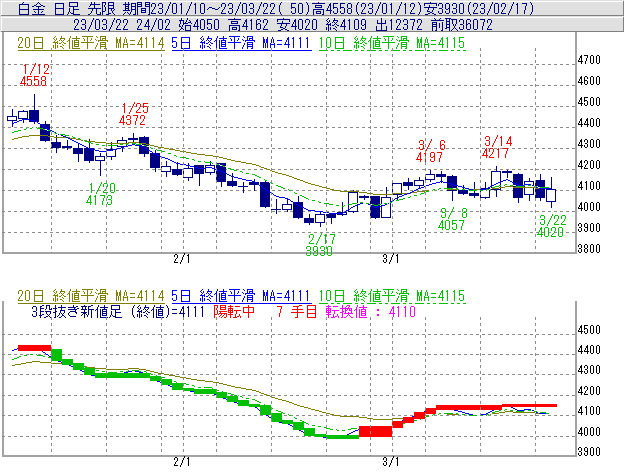Screen dimensions: 624x475
Task: Select the upper chart's "5日 終値平滑 MA=4111" legend
Action: (x=241, y=43)
